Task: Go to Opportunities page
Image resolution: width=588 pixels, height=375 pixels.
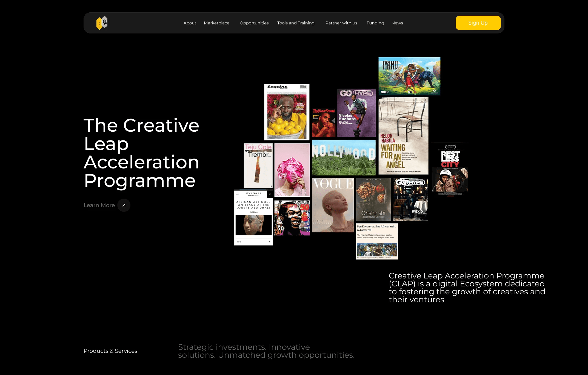Action: (254, 23)
